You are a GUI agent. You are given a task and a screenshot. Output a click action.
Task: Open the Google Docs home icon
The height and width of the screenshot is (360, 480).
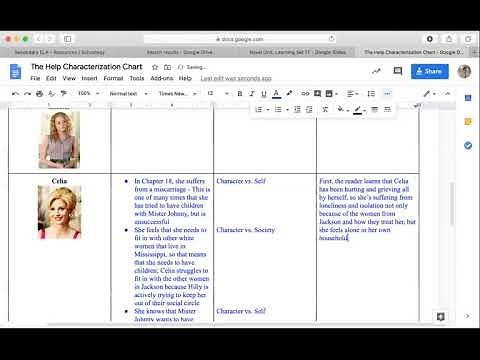[15, 71]
